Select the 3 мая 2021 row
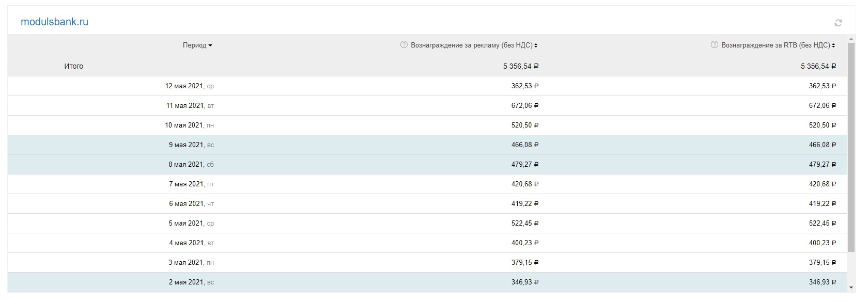This screenshot has height=302, width=868. 189,263
